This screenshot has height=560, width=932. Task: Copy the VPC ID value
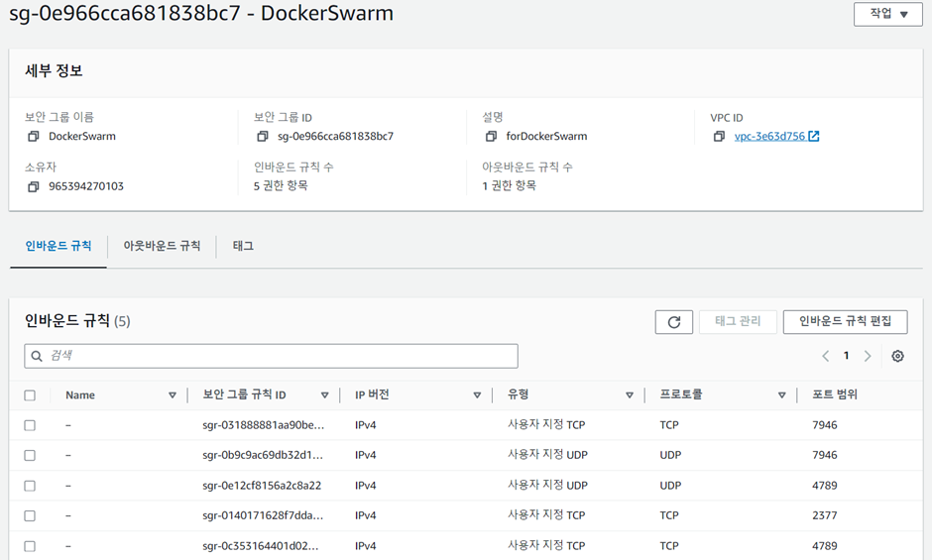click(x=719, y=136)
